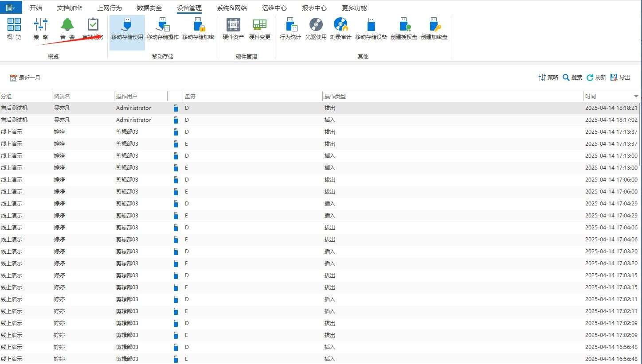Viewport: 642px width, 364px height.
Task: Open the 报表中心 tab
Action: (314, 8)
